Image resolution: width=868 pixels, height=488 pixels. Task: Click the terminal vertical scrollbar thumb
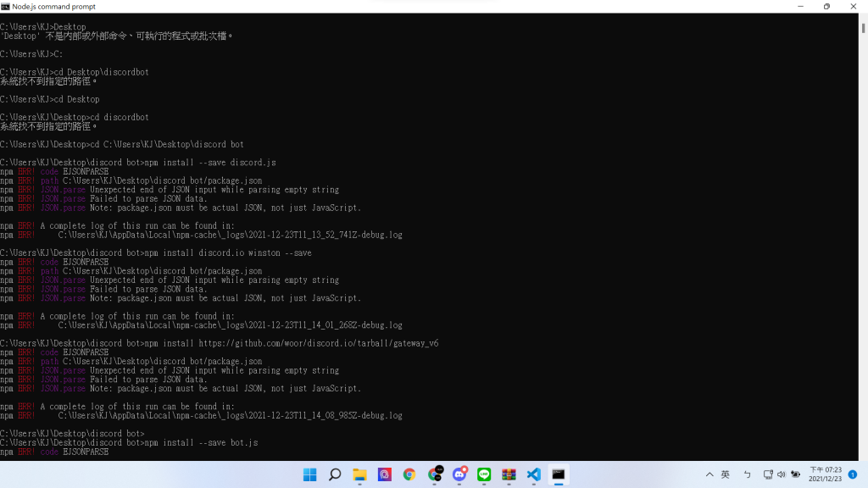click(x=863, y=27)
